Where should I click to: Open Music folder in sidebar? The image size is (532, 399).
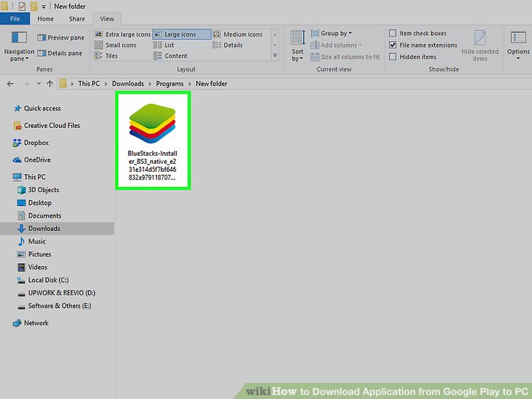(31, 242)
